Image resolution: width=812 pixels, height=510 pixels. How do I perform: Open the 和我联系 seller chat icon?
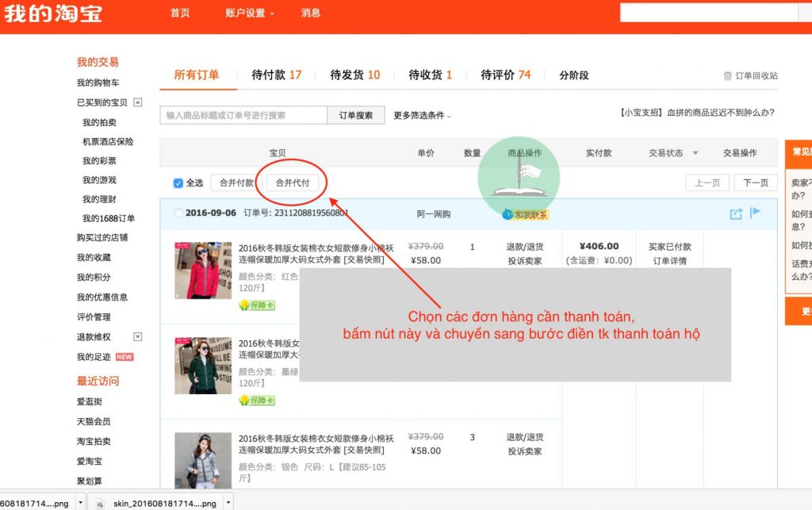tap(526, 214)
